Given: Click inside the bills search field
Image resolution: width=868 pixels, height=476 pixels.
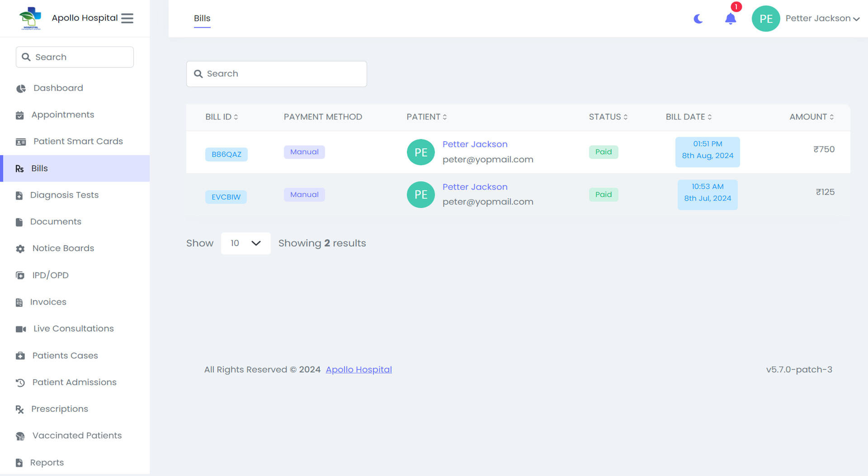Looking at the screenshot, I should tap(276, 74).
